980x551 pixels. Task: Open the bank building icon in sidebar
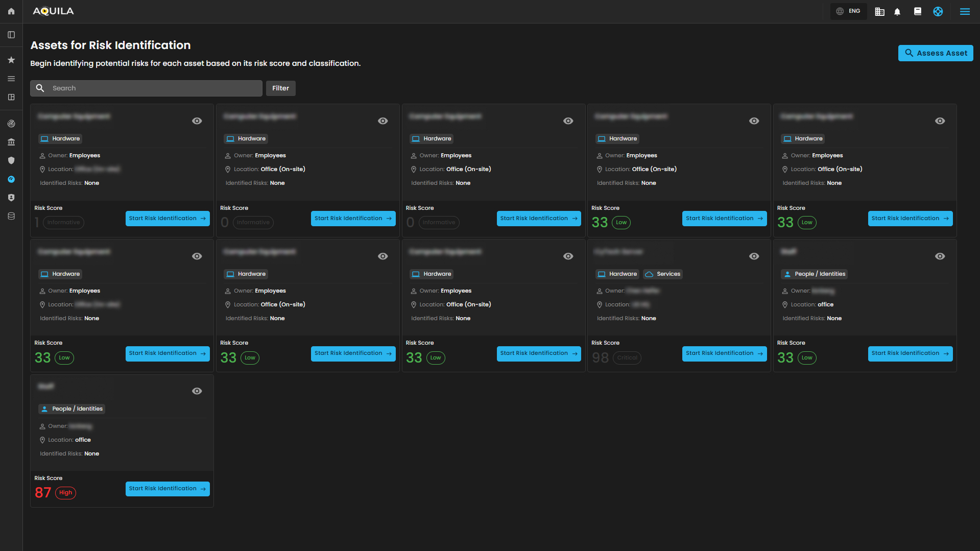tap(11, 142)
